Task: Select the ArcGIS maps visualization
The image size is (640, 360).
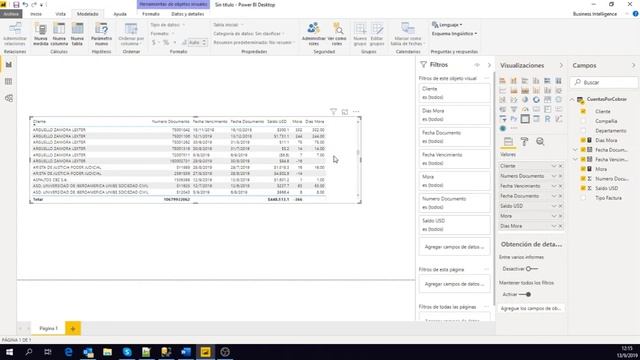Action: pyautogui.click(x=502, y=128)
